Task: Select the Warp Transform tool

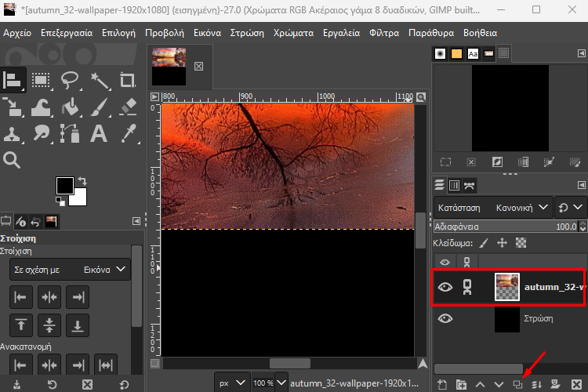Action: pos(41,107)
